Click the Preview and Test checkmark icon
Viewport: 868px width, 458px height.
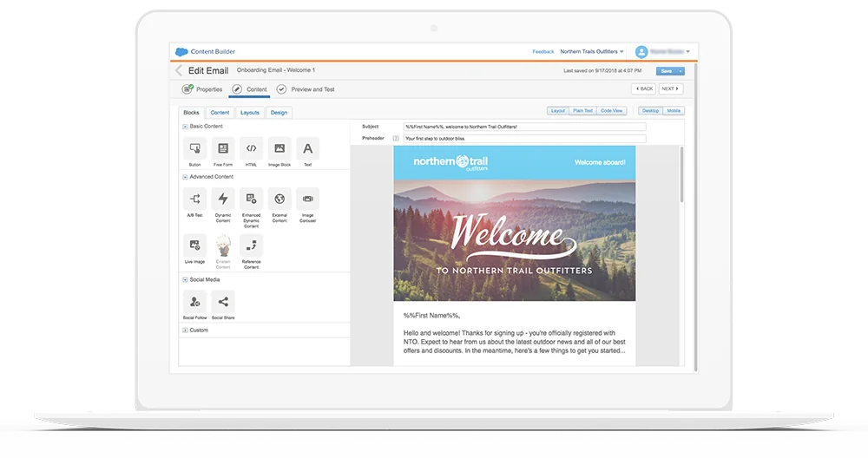tap(281, 89)
